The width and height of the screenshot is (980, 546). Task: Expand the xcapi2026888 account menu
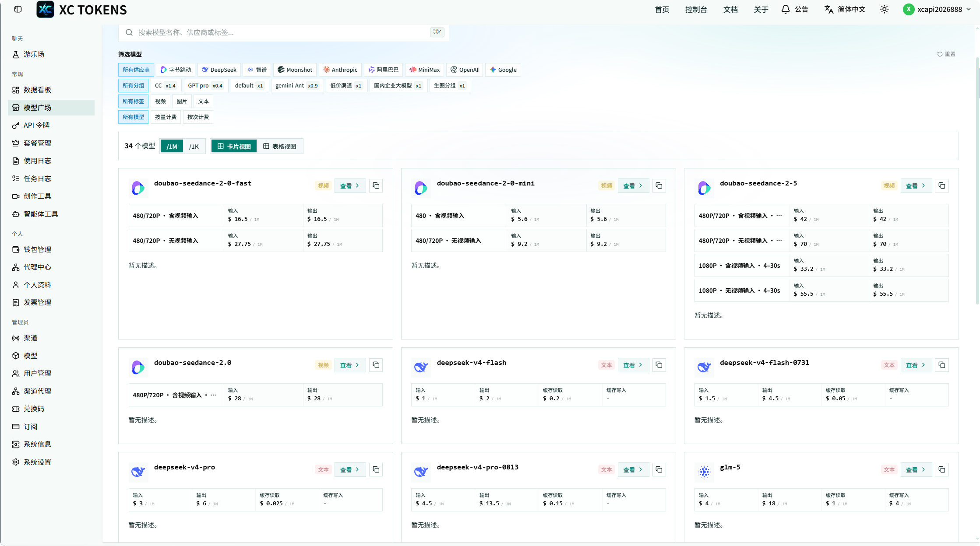click(x=938, y=9)
